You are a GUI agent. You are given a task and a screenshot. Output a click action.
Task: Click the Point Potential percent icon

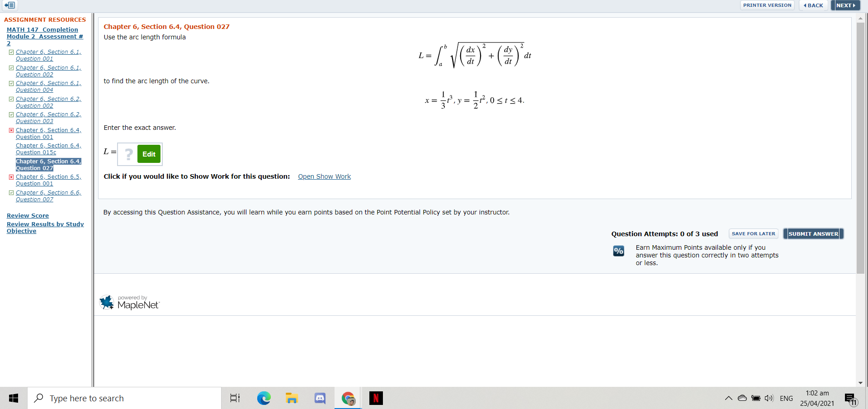618,251
